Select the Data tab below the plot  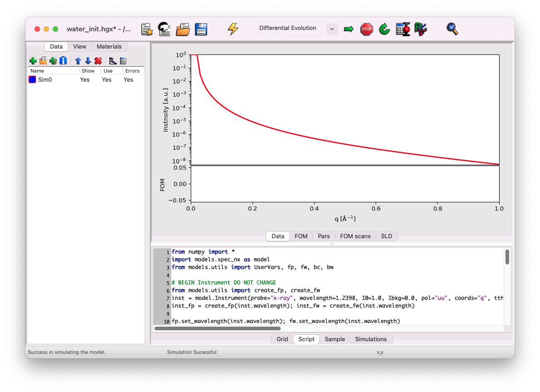click(x=278, y=236)
